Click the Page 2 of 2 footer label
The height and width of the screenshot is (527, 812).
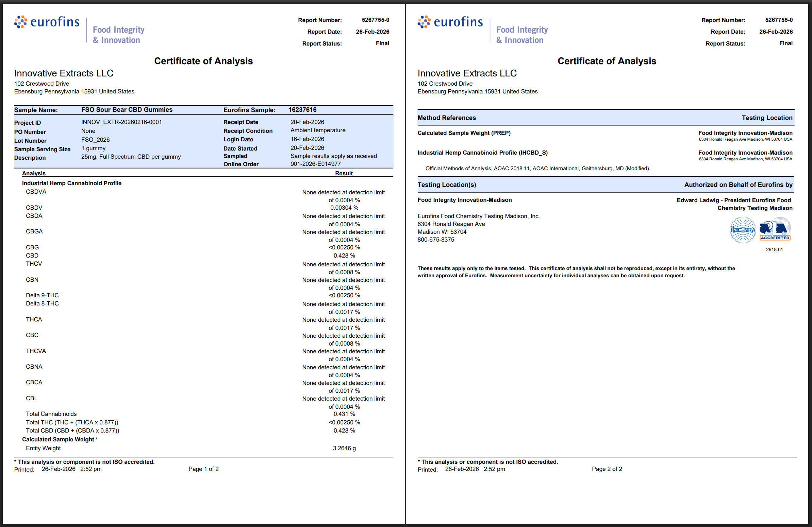[x=607, y=469]
